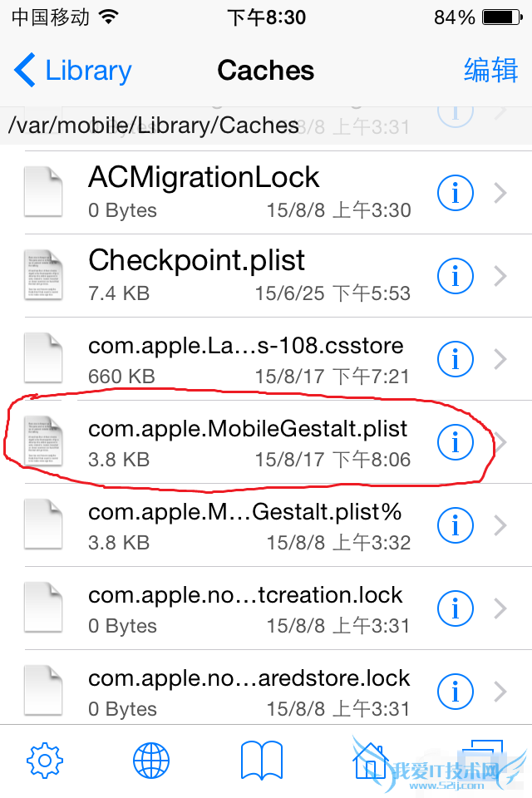
Task: Tap the info icon next to Checkpoint.plist
Action: (x=455, y=275)
